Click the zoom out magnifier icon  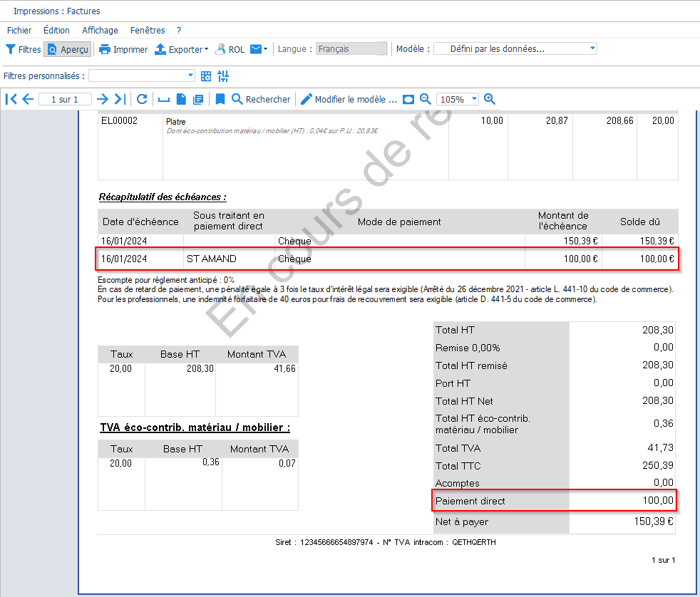tap(426, 99)
